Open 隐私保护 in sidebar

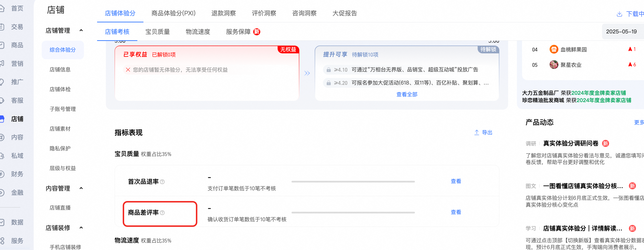pos(60,149)
